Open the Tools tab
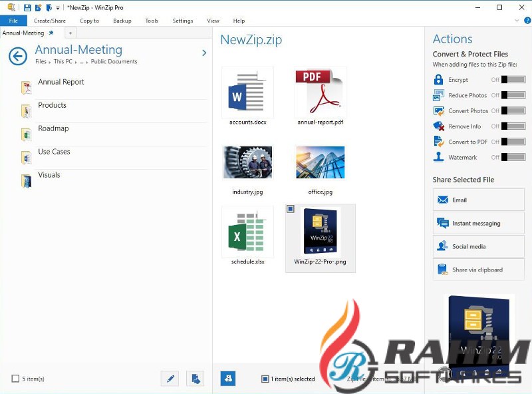 click(x=152, y=21)
